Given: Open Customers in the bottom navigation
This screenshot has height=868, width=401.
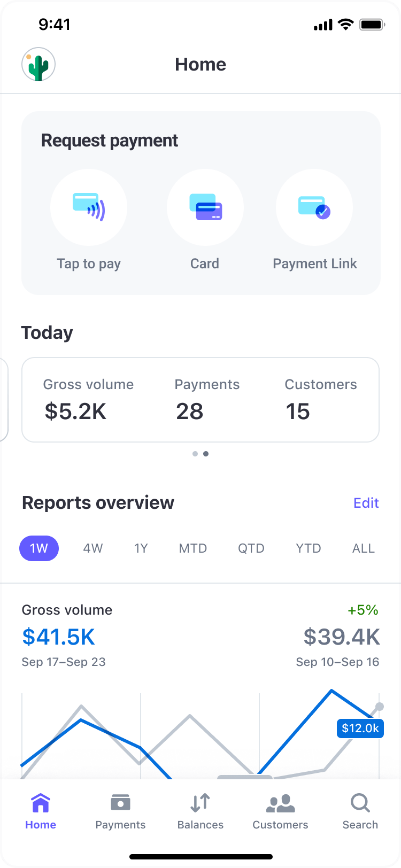Looking at the screenshot, I should (280, 811).
